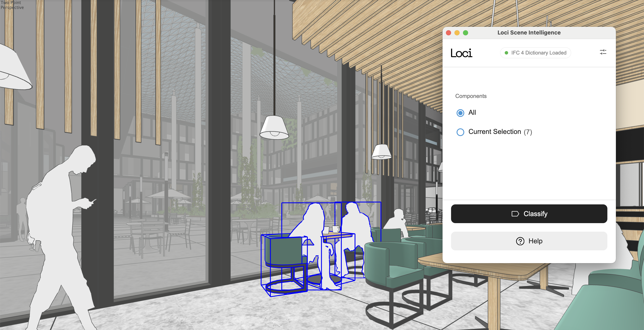Minimize the Loci window with the yellow button

click(x=457, y=33)
